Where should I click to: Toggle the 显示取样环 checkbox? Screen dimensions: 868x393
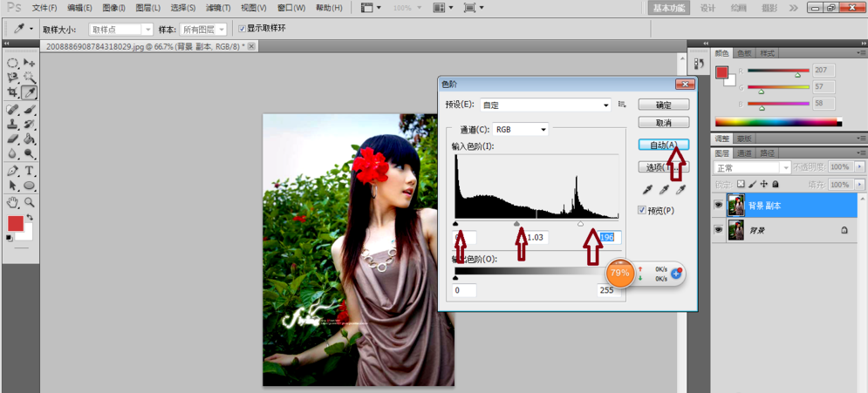242,28
